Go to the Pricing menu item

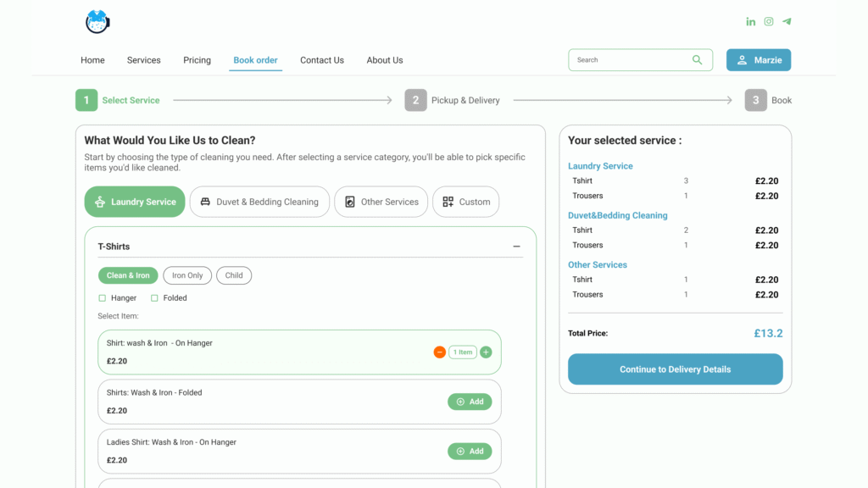(197, 60)
